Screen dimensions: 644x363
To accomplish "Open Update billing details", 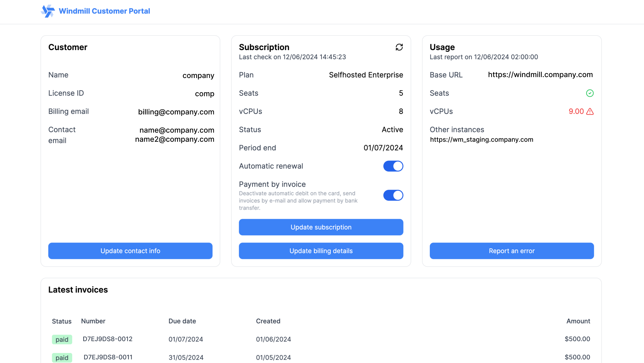I will pyautogui.click(x=321, y=251).
